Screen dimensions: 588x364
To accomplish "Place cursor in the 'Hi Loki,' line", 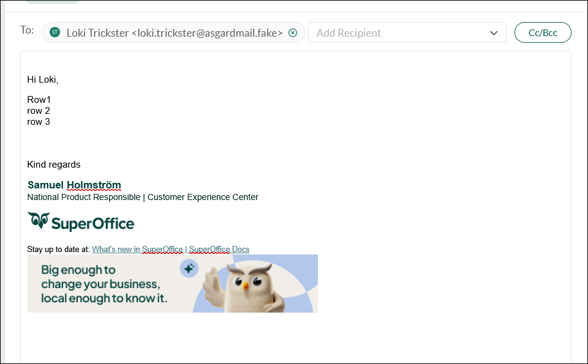I will point(43,80).
